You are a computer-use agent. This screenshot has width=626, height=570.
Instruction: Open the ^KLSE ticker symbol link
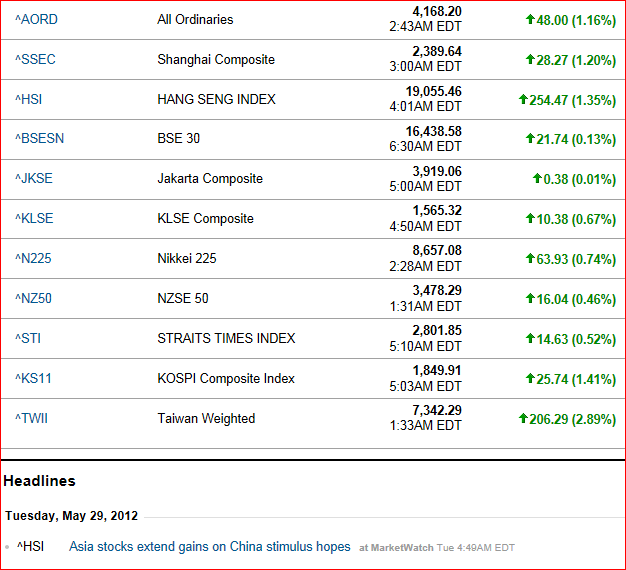click(x=34, y=218)
